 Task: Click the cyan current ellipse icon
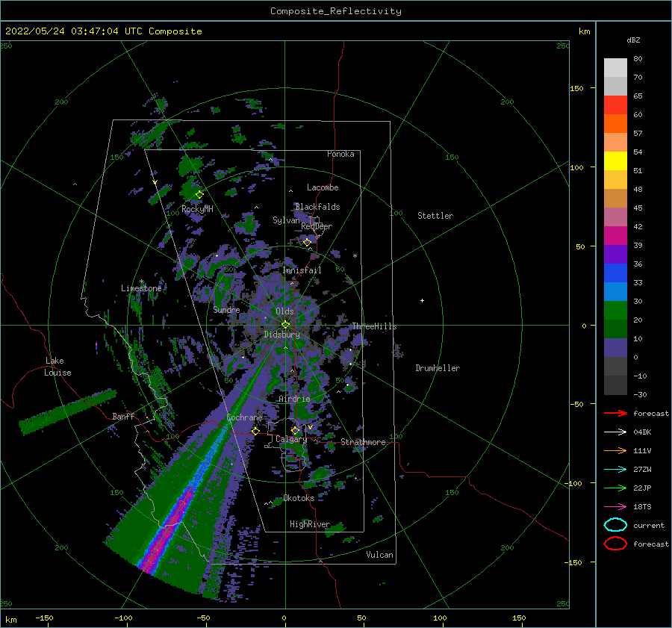point(615,525)
